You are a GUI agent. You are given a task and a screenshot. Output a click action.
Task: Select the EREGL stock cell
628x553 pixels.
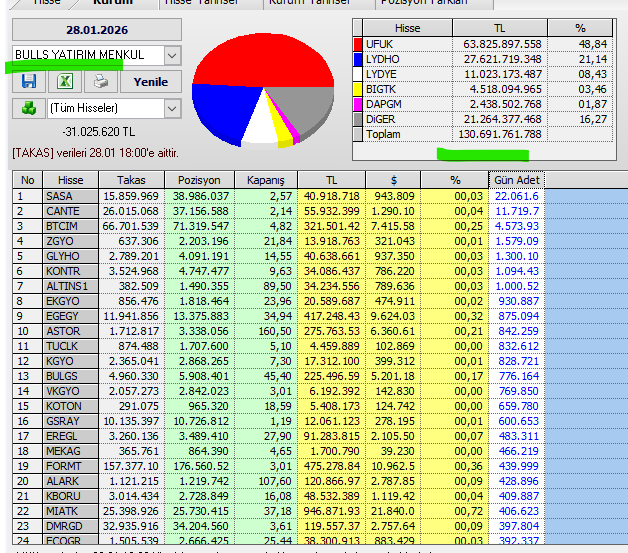coord(70,436)
